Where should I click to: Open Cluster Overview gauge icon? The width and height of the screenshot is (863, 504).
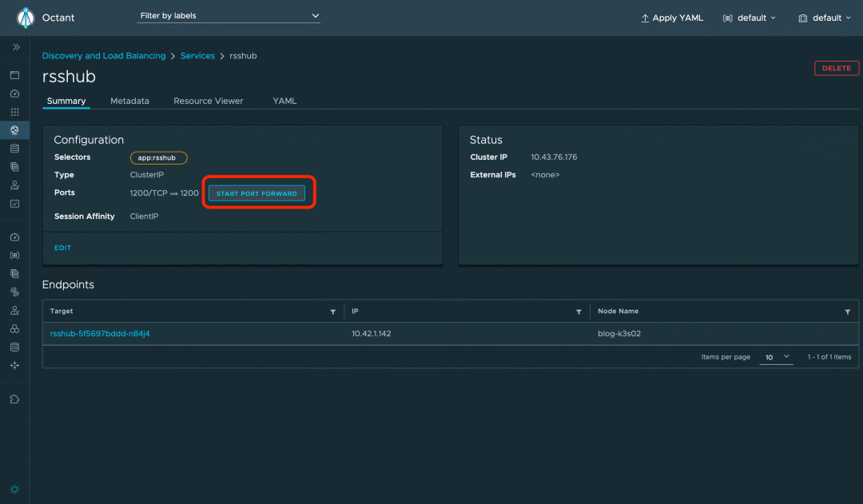pos(15,237)
